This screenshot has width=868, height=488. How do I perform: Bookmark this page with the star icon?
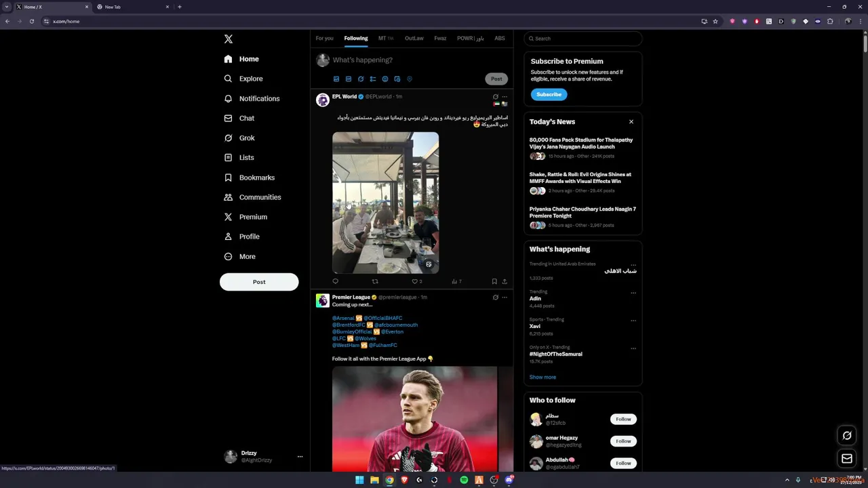715,22
